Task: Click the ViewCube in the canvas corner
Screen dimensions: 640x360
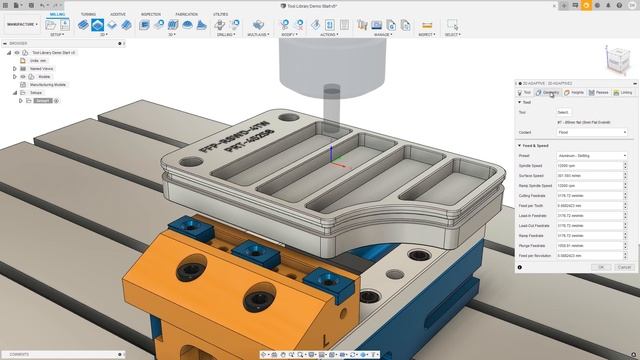Action: pos(617,60)
